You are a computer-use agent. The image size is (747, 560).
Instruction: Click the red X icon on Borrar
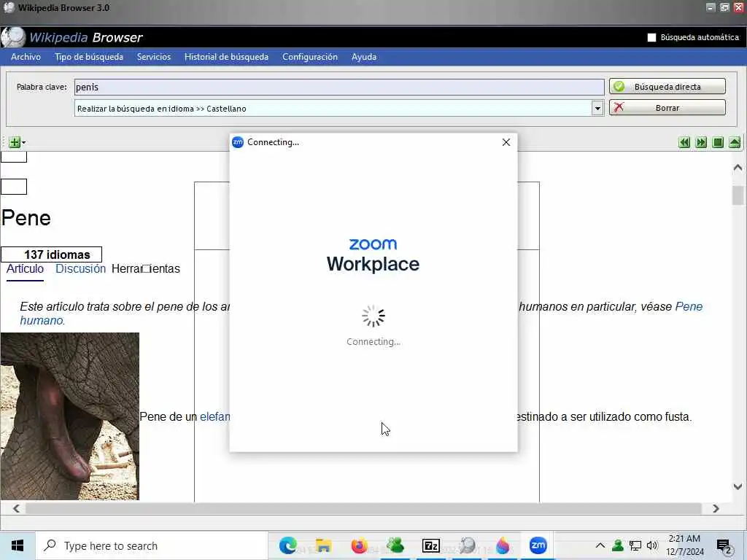pyautogui.click(x=619, y=107)
